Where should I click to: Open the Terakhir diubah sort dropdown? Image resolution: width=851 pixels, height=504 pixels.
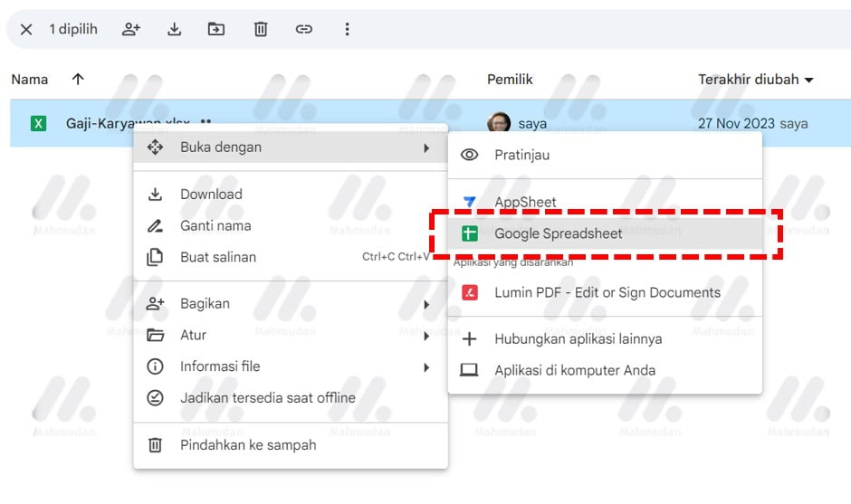(755, 80)
